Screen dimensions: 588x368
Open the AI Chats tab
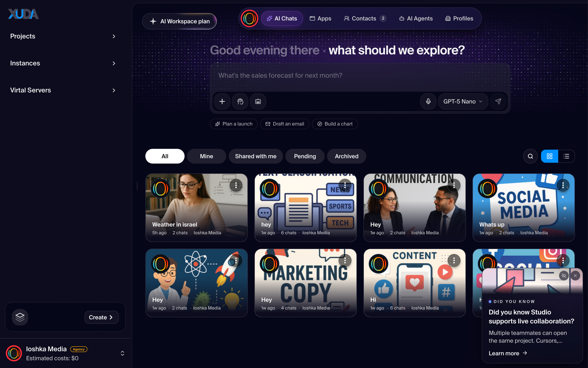pos(282,18)
